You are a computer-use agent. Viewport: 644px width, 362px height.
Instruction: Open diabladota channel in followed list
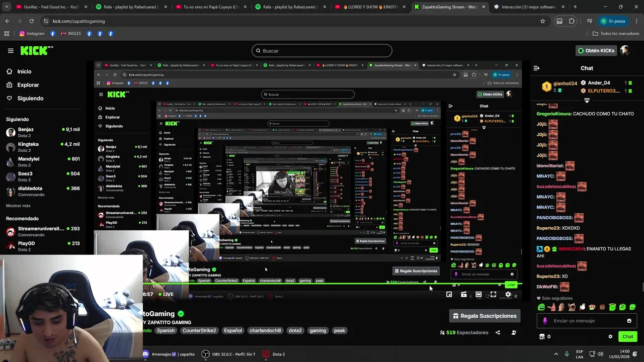(x=43, y=191)
